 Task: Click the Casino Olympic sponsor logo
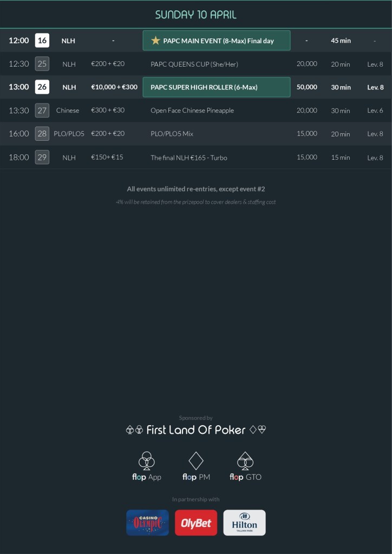click(x=147, y=523)
